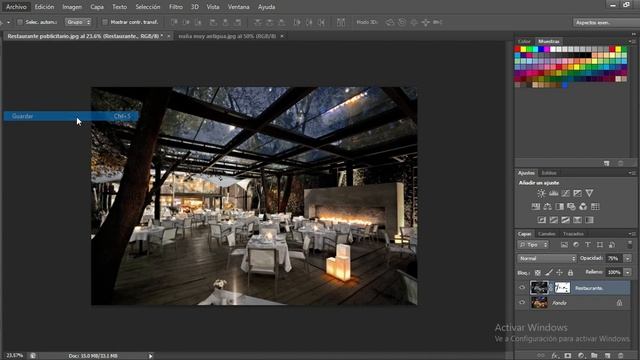The height and width of the screenshot is (360, 640).
Task: Lock transparent pixels
Action: click(538, 272)
